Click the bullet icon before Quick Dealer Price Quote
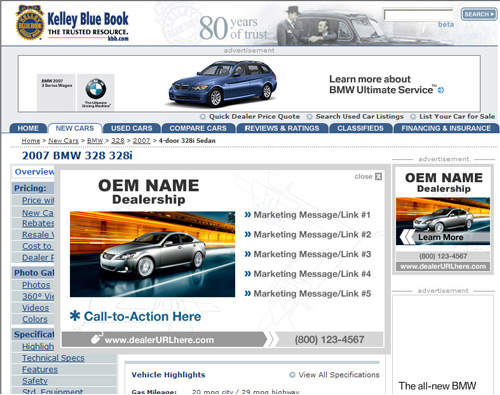Screen dimensions: 500x395 [x=203, y=117]
